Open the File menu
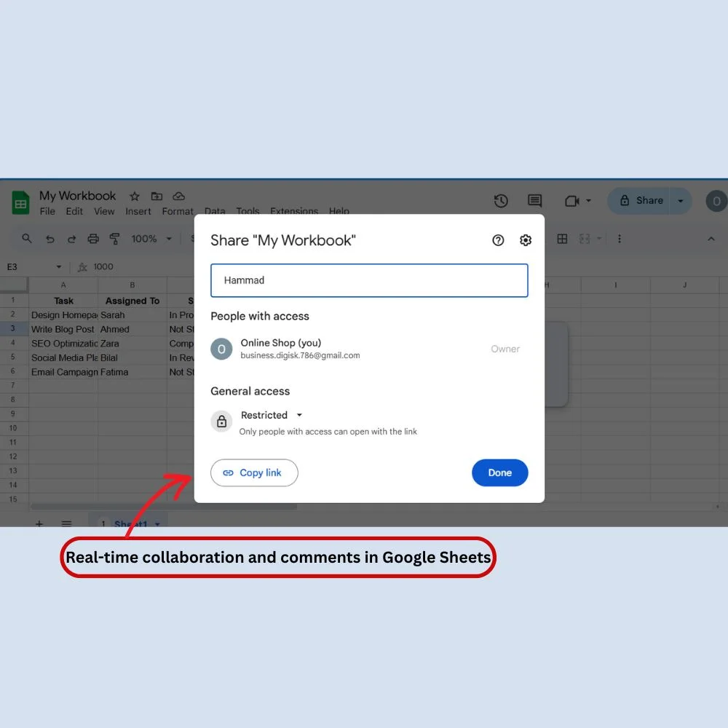728x728 pixels. [x=47, y=211]
